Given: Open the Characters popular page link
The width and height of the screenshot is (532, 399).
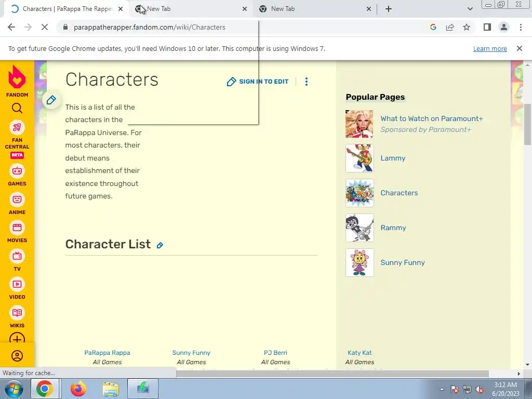Looking at the screenshot, I should (399, 193).
